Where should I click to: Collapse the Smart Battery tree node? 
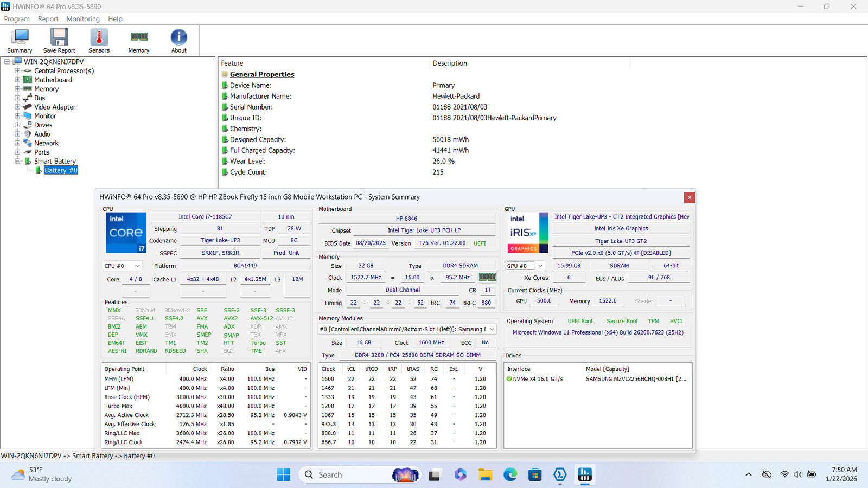tap(17, 161)
